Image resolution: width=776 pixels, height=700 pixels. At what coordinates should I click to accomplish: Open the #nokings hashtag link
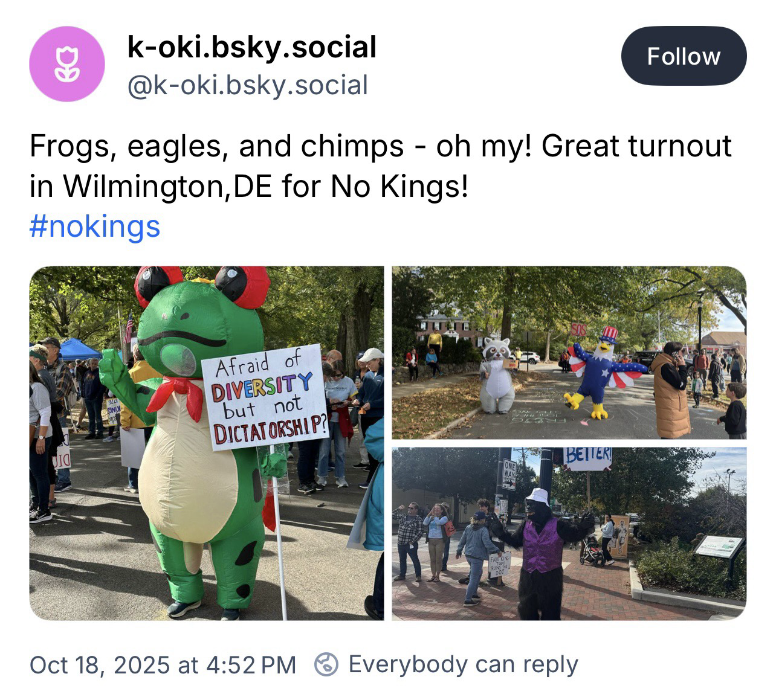tap(95, 226)
